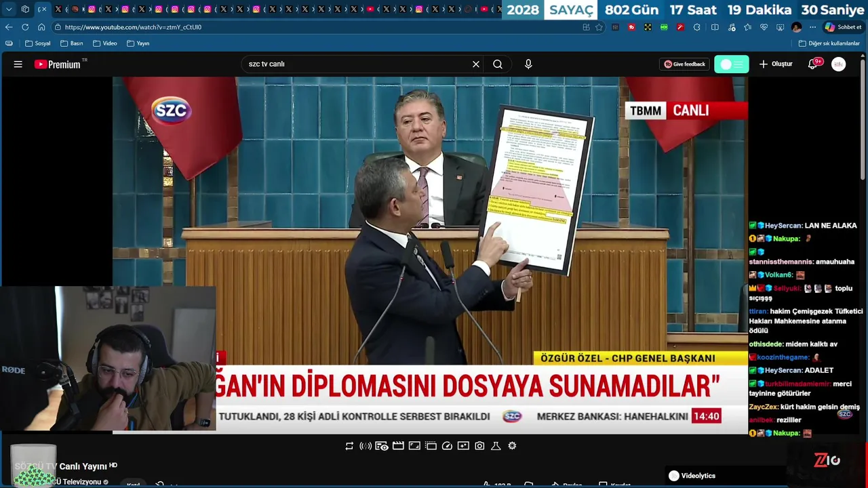Reload the page with refresh icon

(25, 27)
